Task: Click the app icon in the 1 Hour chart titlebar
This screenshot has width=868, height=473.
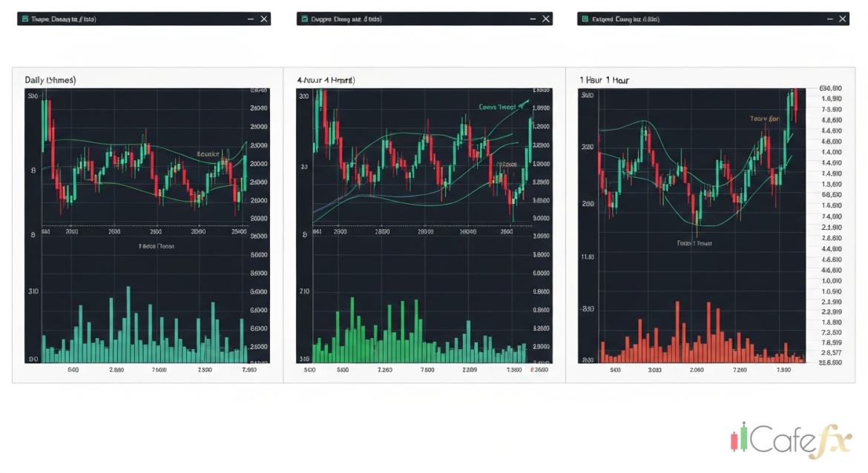Action: tap(584, 19)
